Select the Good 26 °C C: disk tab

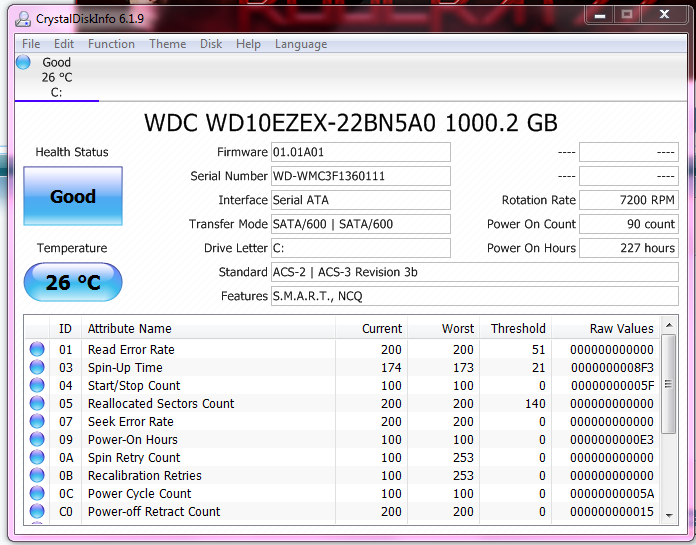point(56,77)
